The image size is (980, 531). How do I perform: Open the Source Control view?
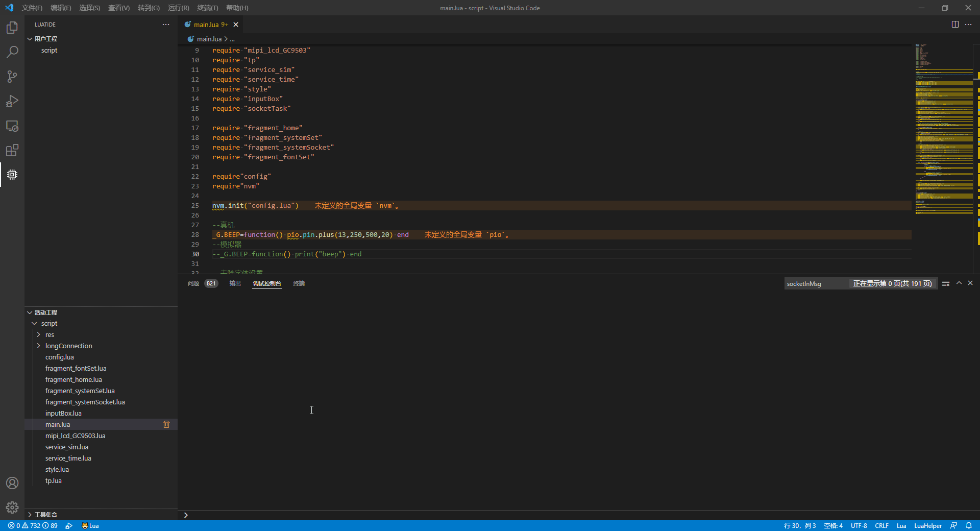tap(12, 77)
